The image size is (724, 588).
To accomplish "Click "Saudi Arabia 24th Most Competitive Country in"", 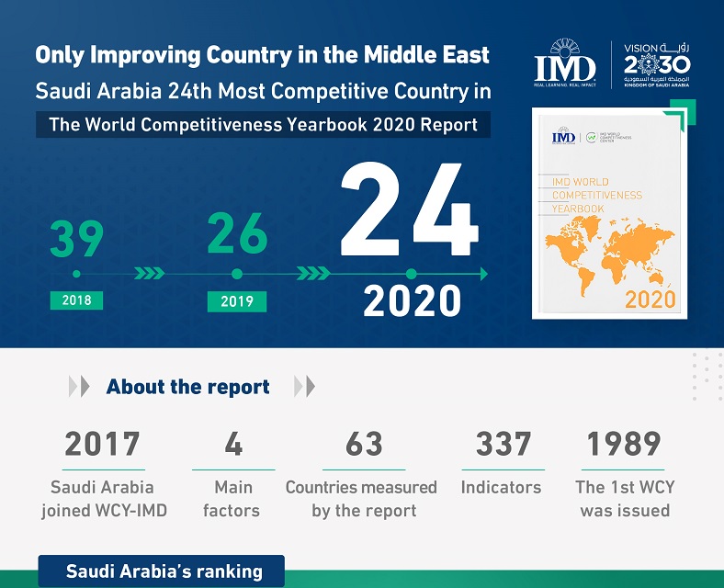I will [263, 91].
